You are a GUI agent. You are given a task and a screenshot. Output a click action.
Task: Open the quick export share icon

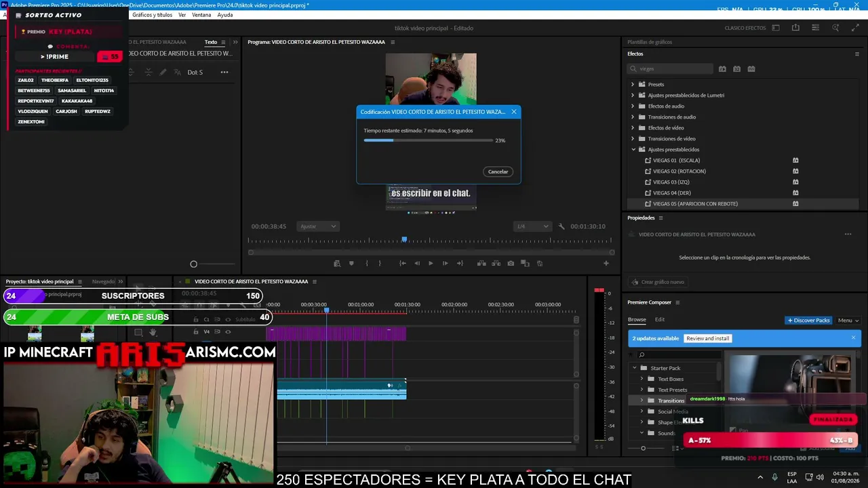795,28
